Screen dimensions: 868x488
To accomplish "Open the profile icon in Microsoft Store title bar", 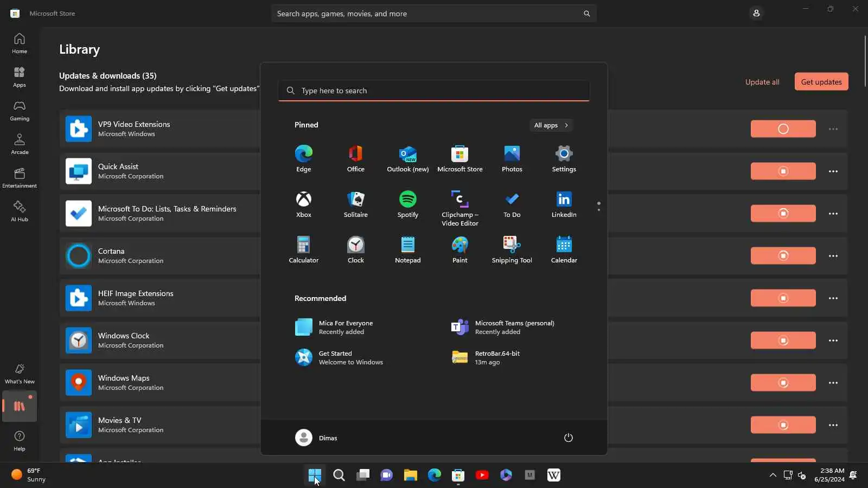I will tap(756, 13).
